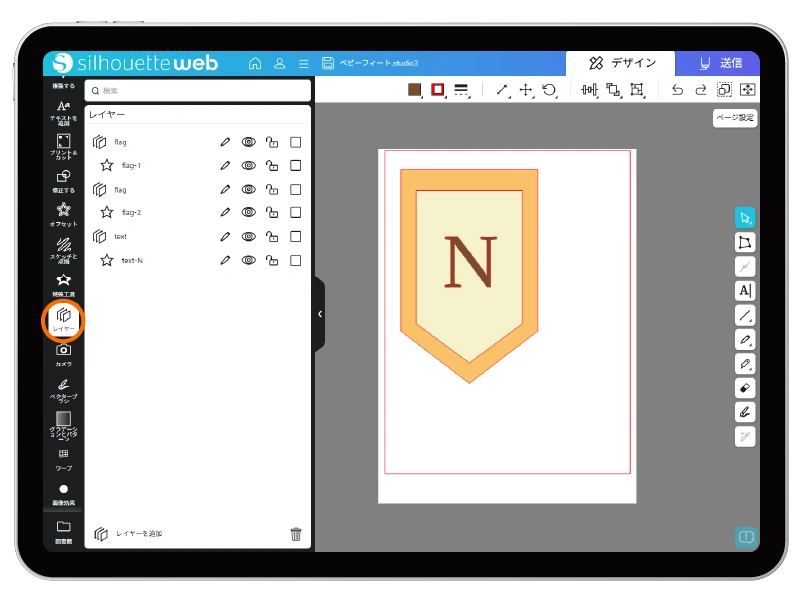This screenshot has width=801, height=601.
Task: Switch to the 送信 tab
Action: [x=718, y=63]
